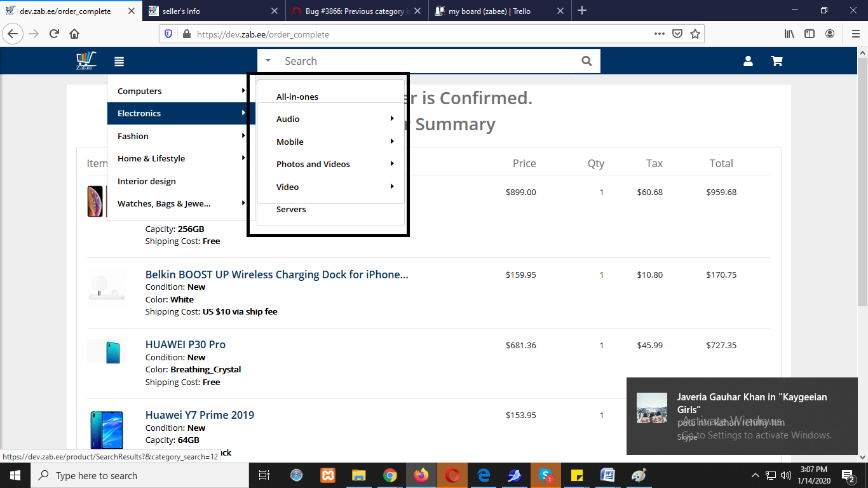Open the shopping cart icon
Screen dimensions: 868x488
[x=776, y=61]
